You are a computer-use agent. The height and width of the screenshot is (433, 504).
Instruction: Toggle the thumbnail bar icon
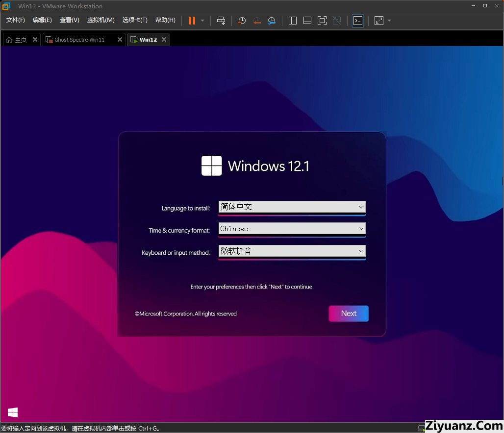tap(307, 21)
